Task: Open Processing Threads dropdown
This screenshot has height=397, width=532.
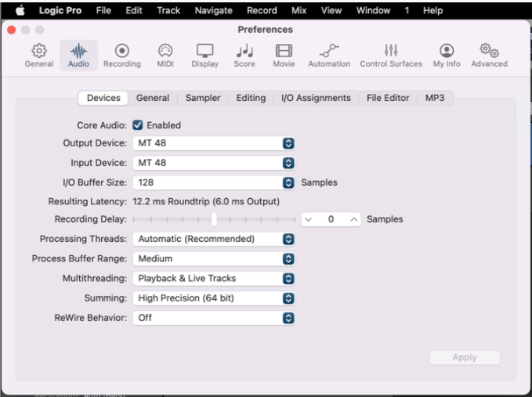Action: tap(214, 239)
